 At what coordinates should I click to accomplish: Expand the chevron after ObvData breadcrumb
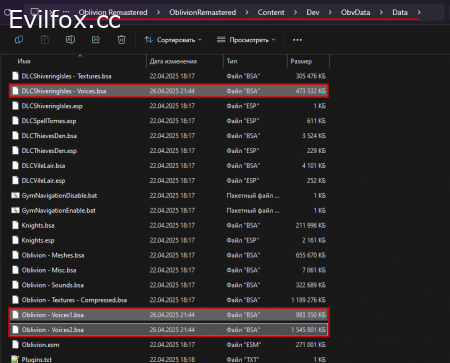pos(381,12)
